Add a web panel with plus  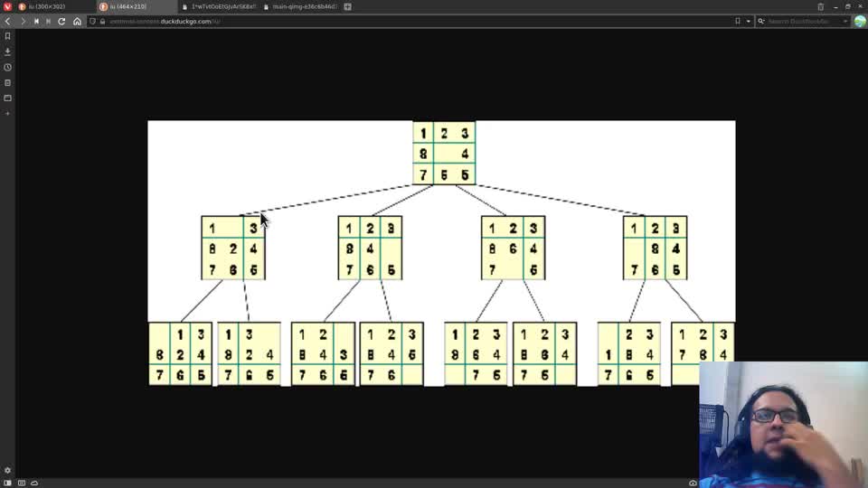point(8,114)
